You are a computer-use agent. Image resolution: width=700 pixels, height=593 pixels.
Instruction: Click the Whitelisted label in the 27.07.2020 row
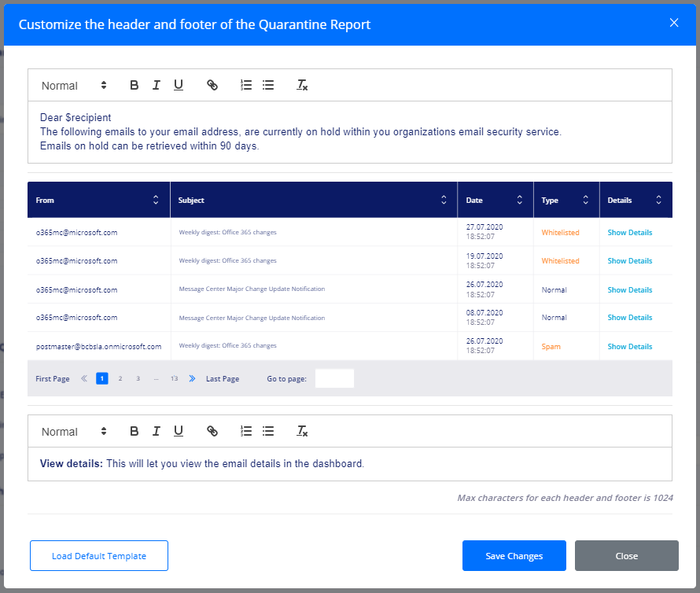tap(560, 232)
